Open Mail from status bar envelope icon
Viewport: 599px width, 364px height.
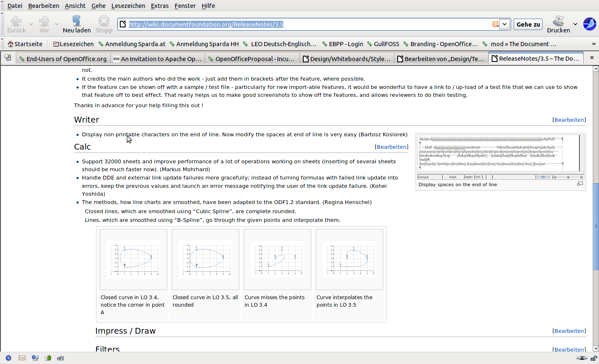coord(22,358)
